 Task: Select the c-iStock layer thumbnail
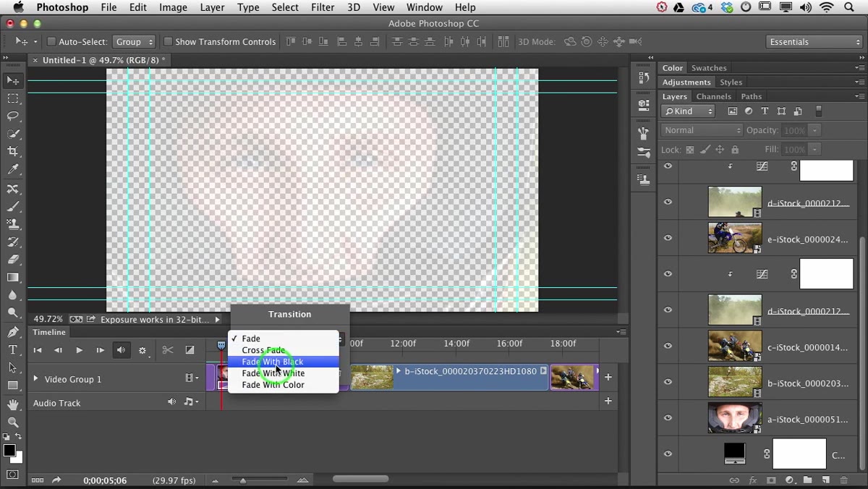(x=735, y=346)
